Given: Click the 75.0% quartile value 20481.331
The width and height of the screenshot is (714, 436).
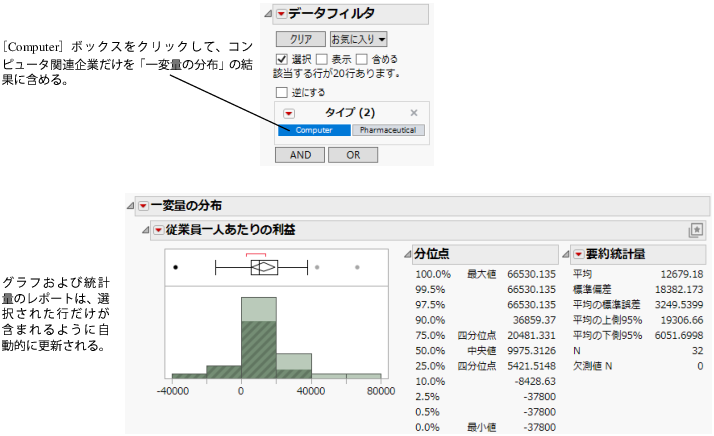Looking at the screenshot, I should (531, 336).
